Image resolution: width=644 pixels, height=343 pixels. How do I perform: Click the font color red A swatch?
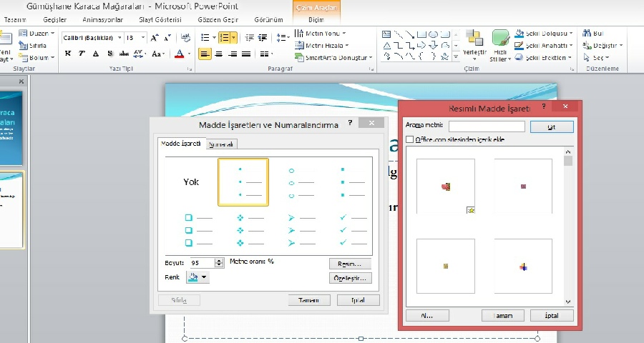[180, 54]
